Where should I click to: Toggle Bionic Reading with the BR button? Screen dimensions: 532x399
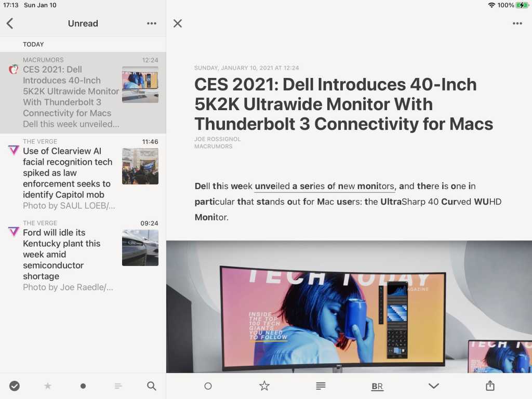tap(377, 386)
